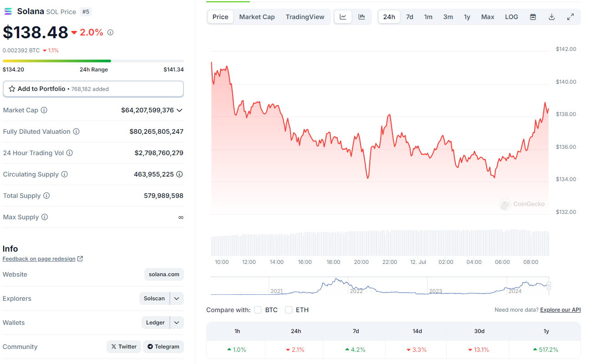Select 1y time range

(467, 17)
